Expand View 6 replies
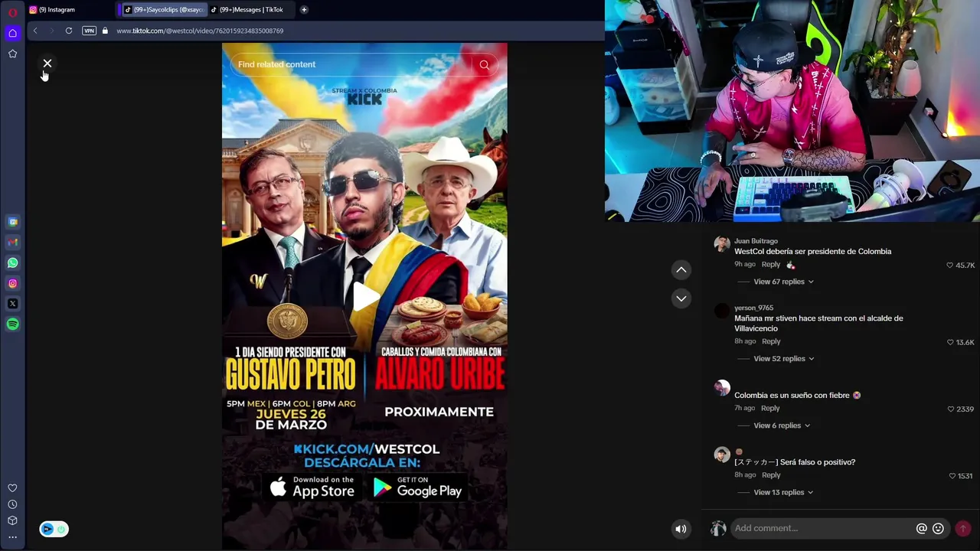980x551 pixels. (781, 425)
